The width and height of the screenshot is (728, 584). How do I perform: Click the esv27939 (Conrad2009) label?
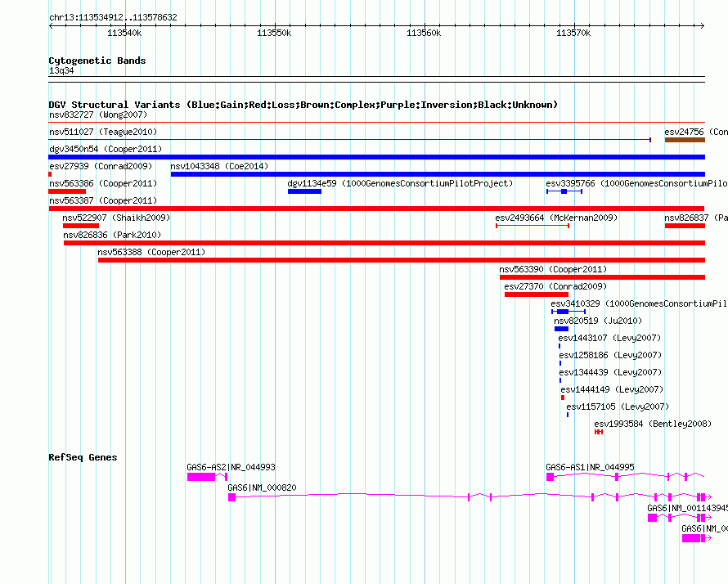[101, 166]
